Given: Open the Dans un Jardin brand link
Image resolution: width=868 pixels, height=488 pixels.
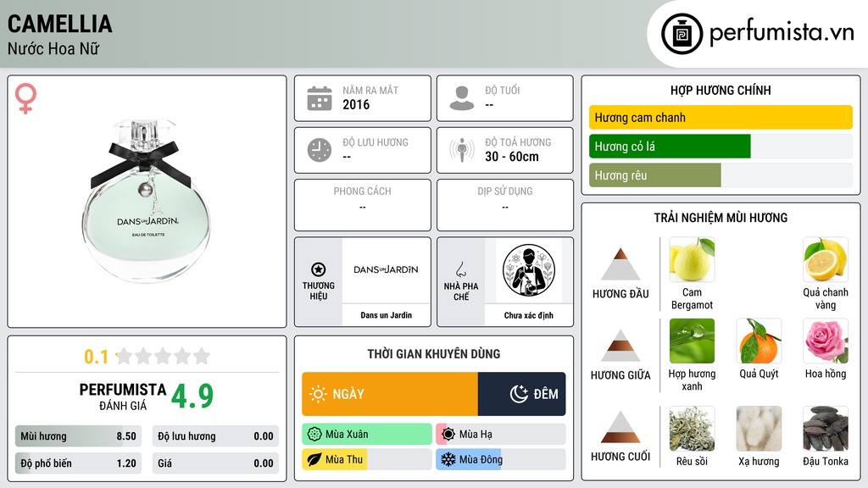Looking at the screenshot, I should pyautogui.click(x=386, y=315).
